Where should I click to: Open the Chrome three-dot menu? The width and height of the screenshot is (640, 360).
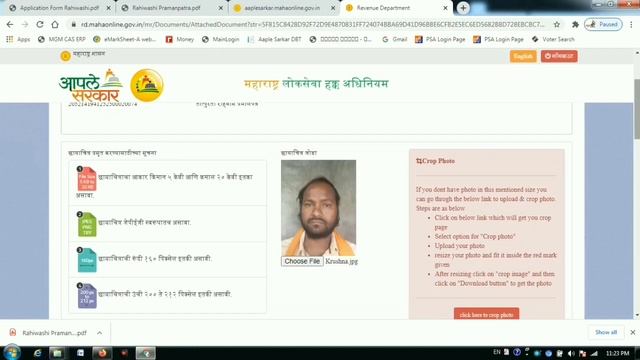631,24
